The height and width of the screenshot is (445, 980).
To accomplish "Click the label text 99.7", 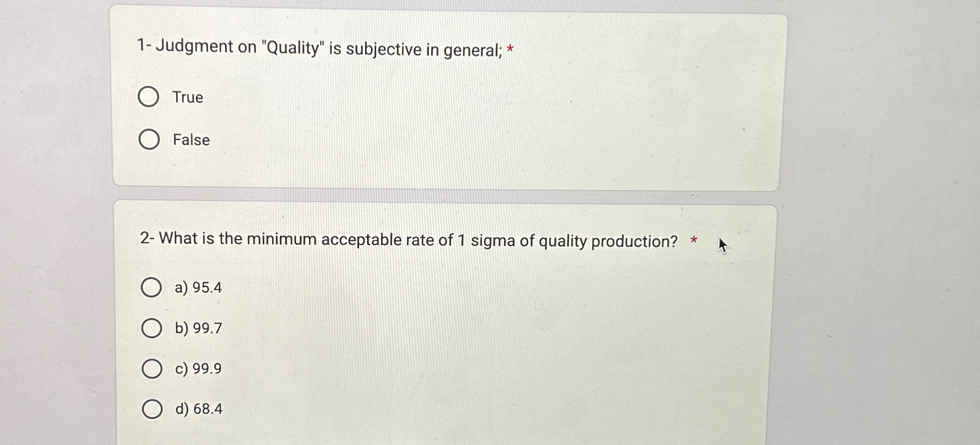I will [x=198, y=328].
